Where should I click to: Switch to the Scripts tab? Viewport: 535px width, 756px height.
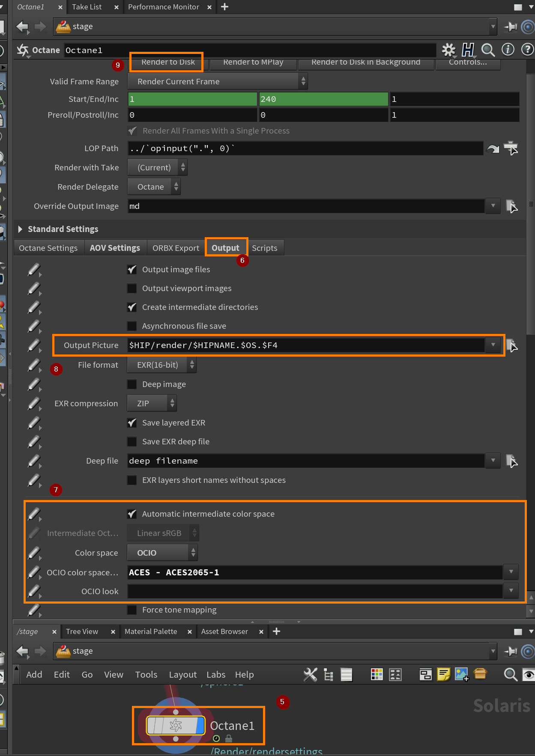pyautogui.click(x=265, y=248)
